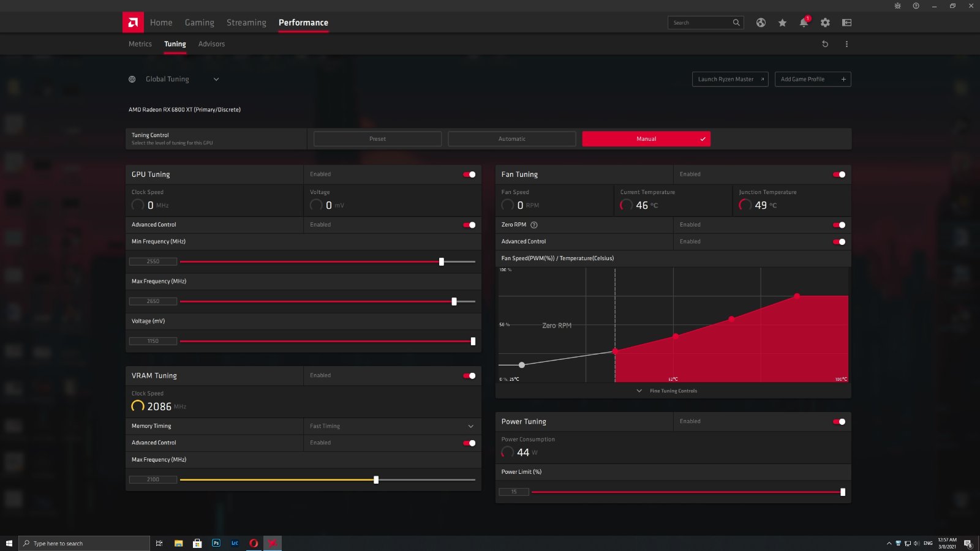This screenshot has height=551, width=980.
Task: Click the Min Frequency 2550 value field
Action: pyautogui.click(x=153, y=261)
